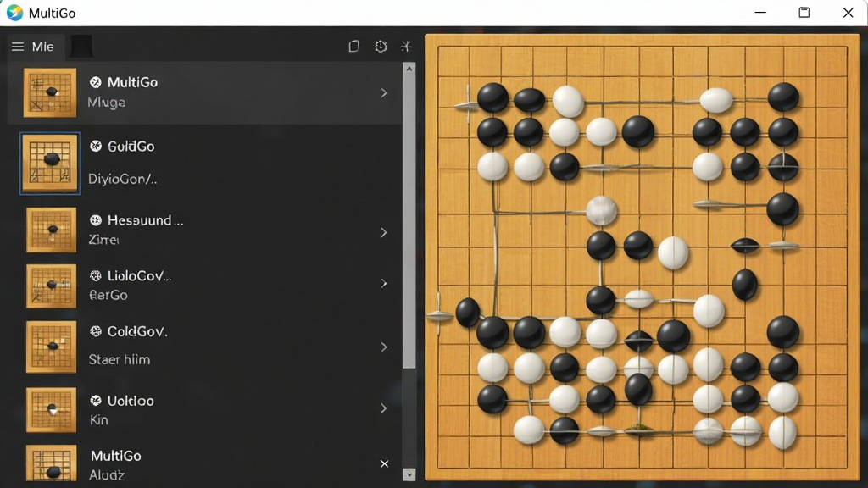Click the scrollbar down arrow
The height and width of the screenshot is (488, 868).
(x=409, y=474)
